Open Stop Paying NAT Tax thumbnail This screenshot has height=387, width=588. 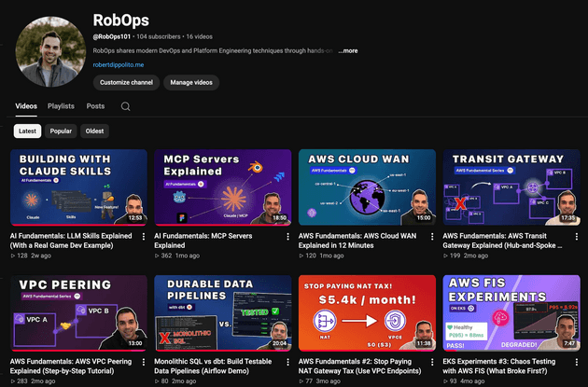pos(367,313)
